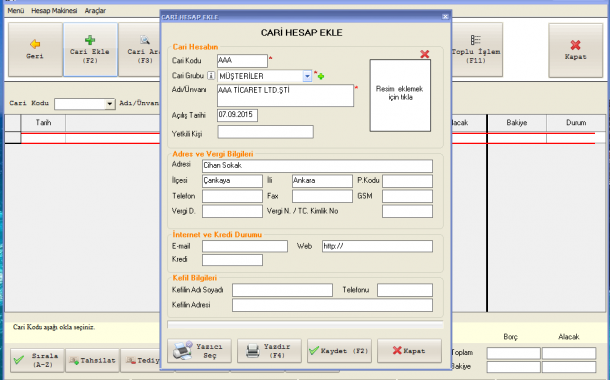
Task: Click the Adresi field with Cihan Sokak
Action: coord(317,166)
